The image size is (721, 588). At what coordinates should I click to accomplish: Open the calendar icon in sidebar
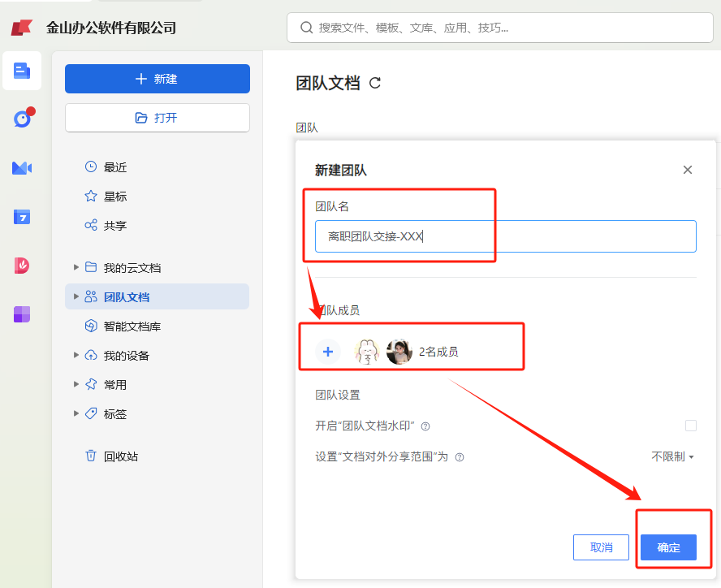tap(22, 217)
